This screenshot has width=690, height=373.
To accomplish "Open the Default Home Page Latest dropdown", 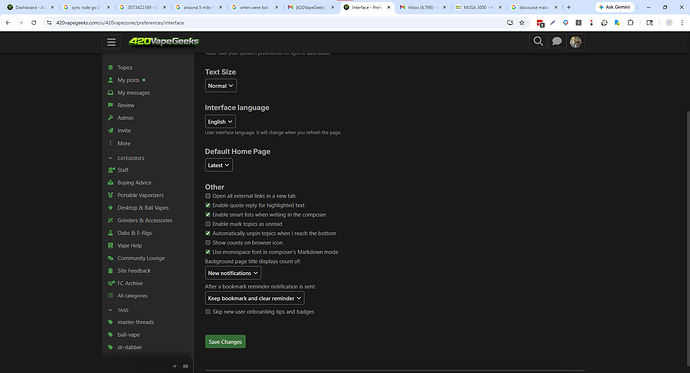I will pos(219,165).
